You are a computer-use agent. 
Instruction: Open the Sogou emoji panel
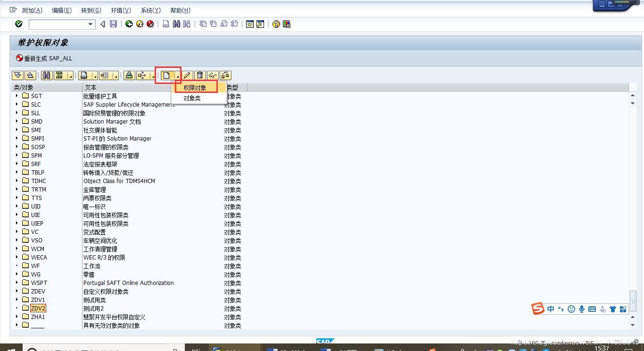tap(571, 309)
